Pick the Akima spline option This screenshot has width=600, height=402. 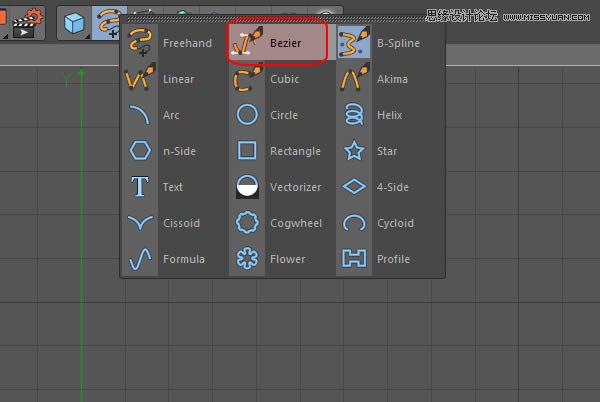[x=384, y=79]
